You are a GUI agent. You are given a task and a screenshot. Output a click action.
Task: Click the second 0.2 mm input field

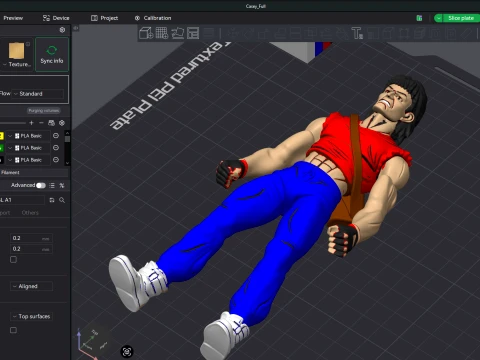[31, 249]
